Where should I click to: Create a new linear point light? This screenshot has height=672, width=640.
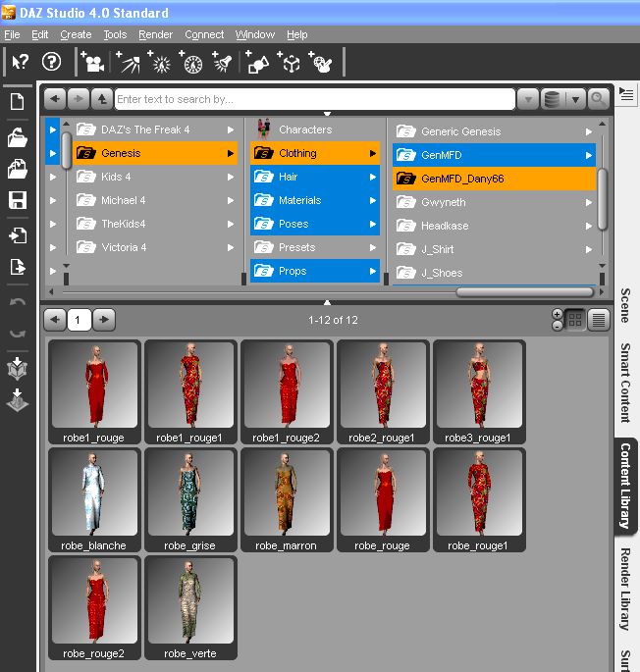coord(191,62)
